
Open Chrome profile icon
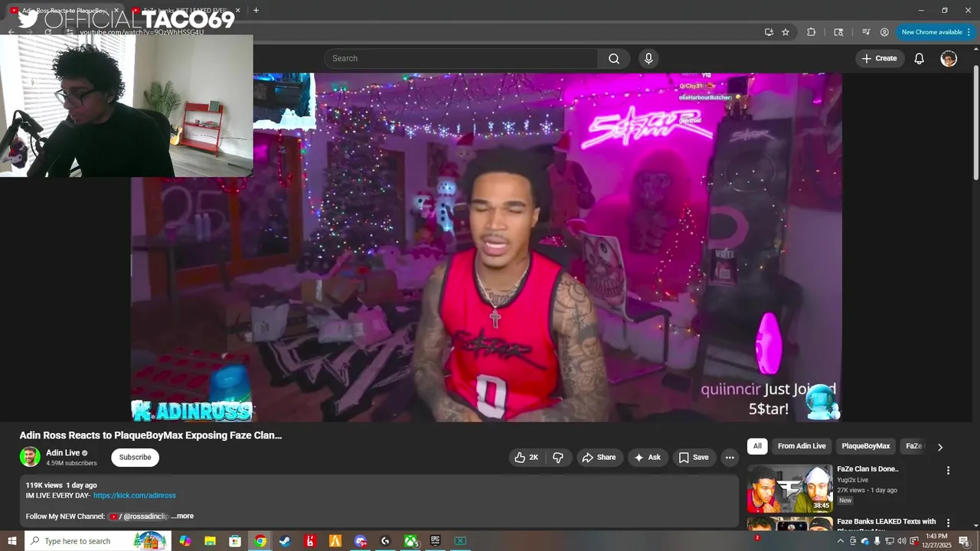884,32
